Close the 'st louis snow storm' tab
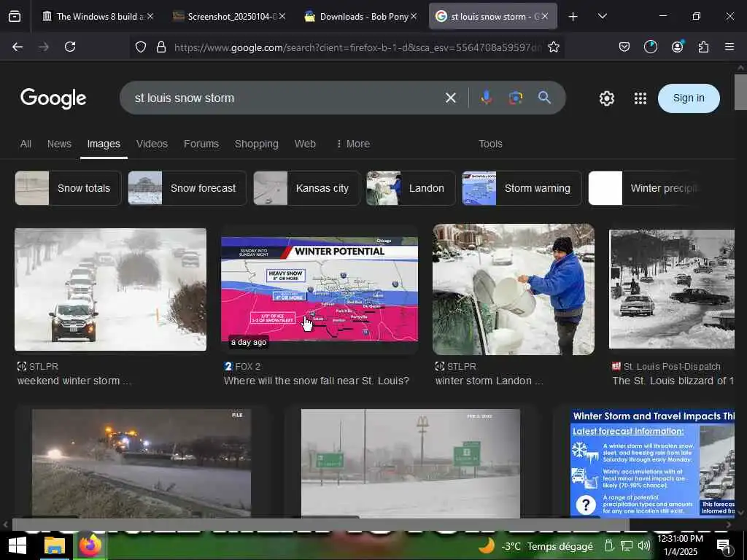Viewport: 747px width, 560px height. pos(544,16)
